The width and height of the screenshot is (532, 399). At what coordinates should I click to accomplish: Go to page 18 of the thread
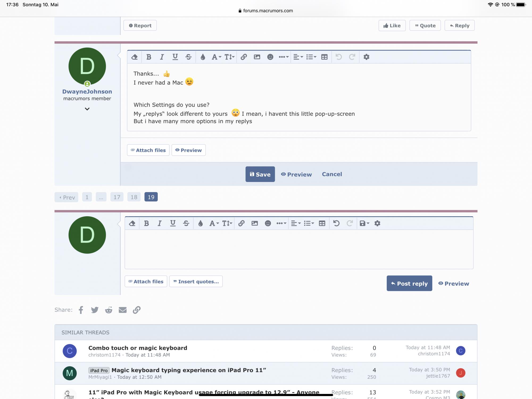(134, 197)
